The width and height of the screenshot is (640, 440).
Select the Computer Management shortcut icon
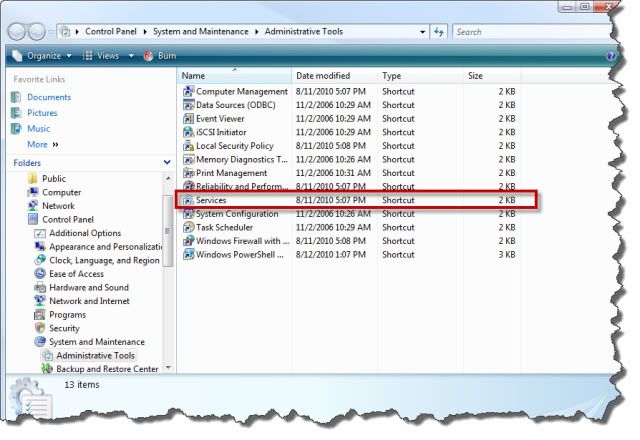tap(188, 91)
